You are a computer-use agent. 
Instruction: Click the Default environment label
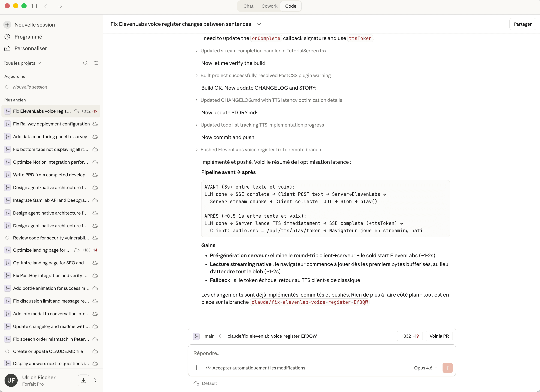[209, 383]
